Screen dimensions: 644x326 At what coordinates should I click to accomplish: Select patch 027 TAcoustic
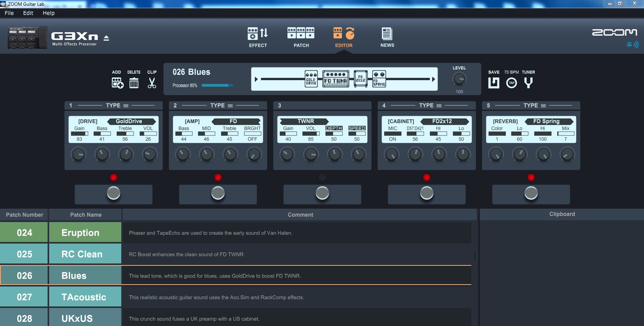(x=236, y=297)
